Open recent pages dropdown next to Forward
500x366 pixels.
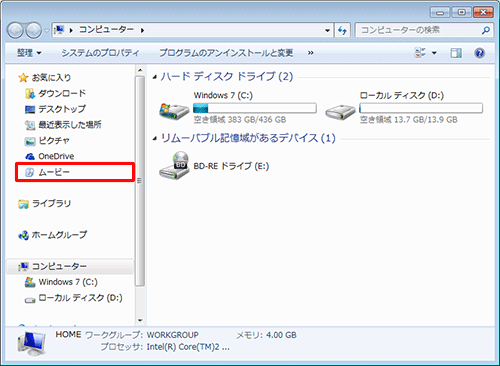pyautogui.click(x=46, y=31)
